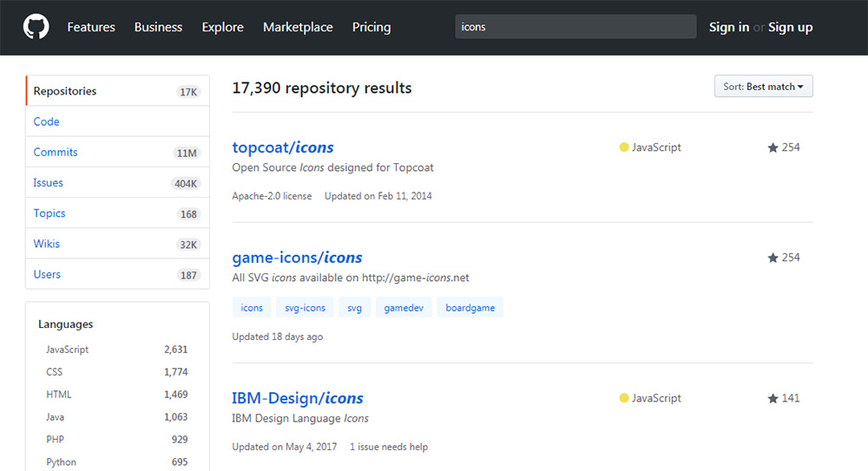Screen dimensions: 868x471
Task: Open the Pricing page from header
Action: pyautogui.click(x=372, y=27)
